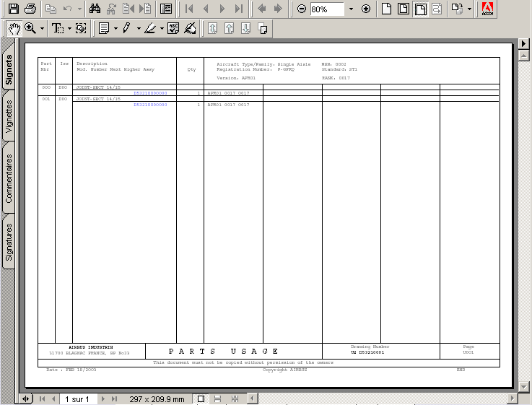Go to previous page in top toolbar
532x405 pixels.
coord(206,9)
